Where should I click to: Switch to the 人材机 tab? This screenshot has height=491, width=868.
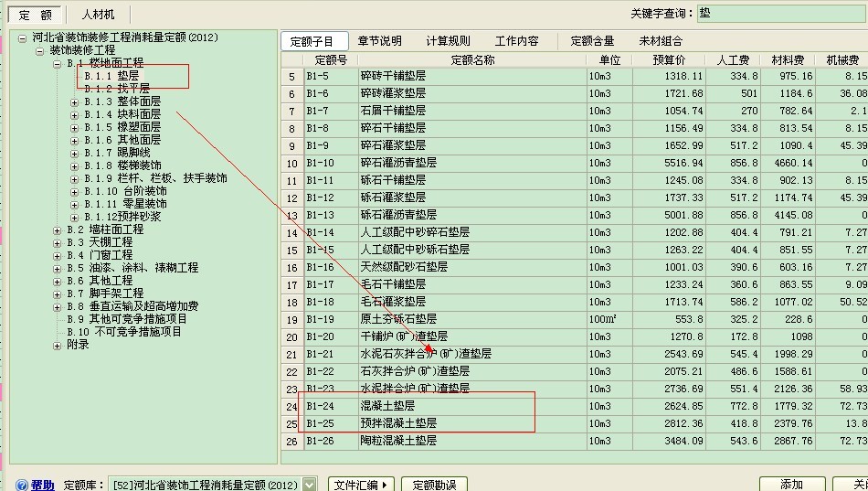[98, 15]
